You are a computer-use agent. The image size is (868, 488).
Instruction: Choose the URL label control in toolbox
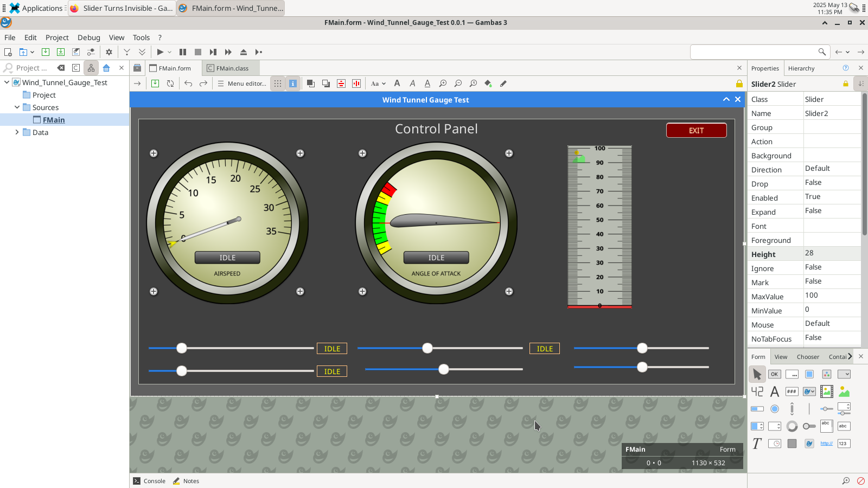[826, 444]
